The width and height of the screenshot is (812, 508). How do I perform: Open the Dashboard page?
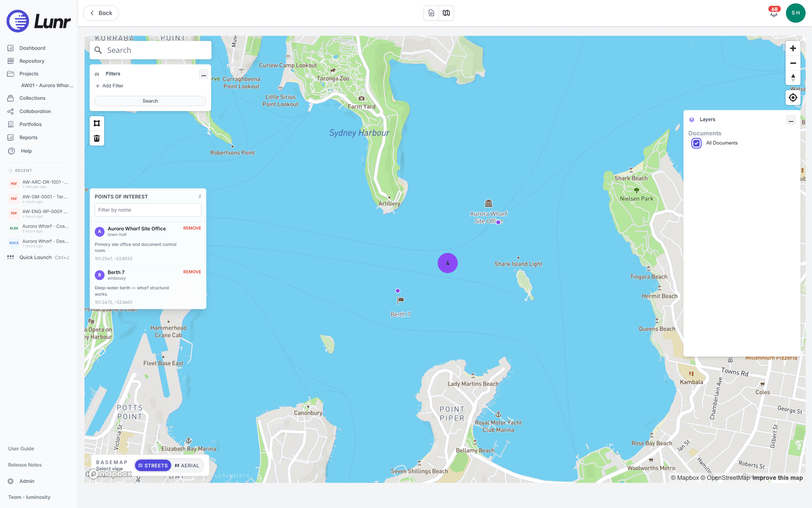pos(32,48)
